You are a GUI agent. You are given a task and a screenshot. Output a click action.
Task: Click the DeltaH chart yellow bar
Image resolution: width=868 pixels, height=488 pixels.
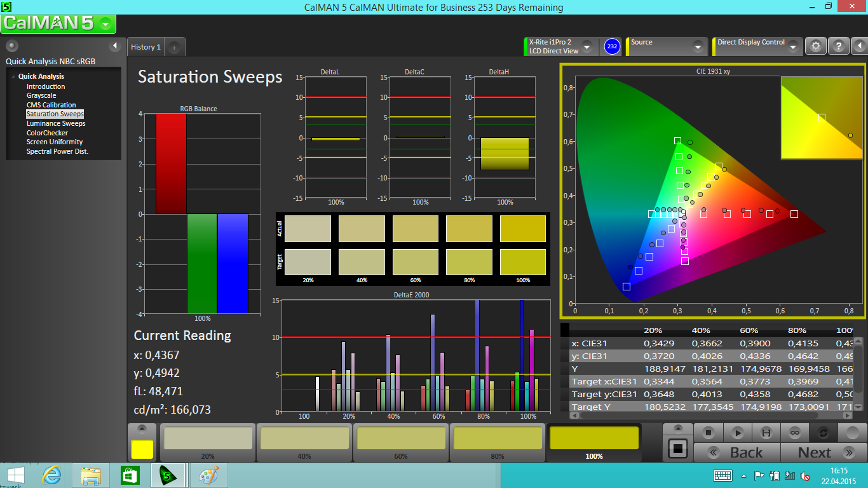click(505, 154)
